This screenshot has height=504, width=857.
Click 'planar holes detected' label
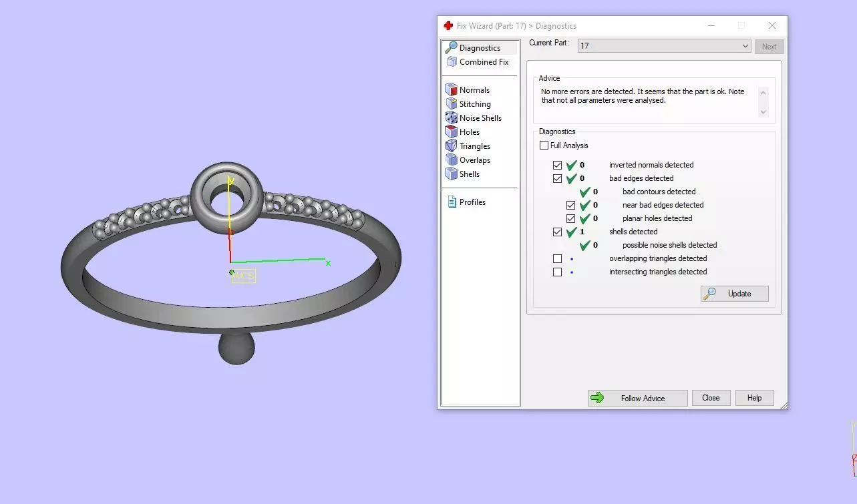pos(657,218)
